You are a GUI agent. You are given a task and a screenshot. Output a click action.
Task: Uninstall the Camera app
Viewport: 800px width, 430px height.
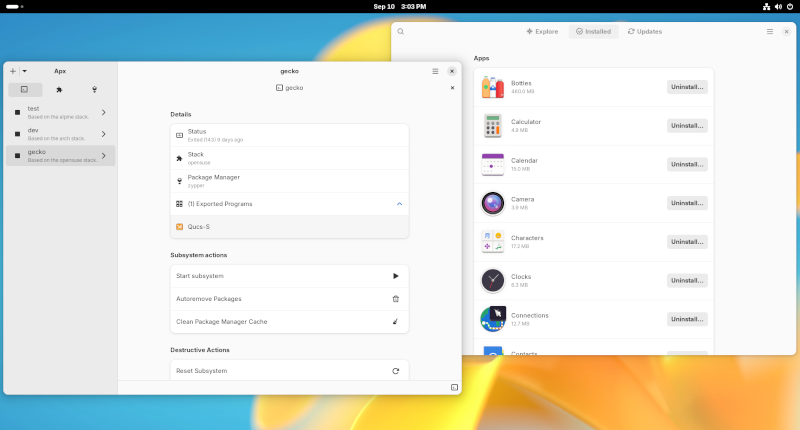[x=687, y=203]
